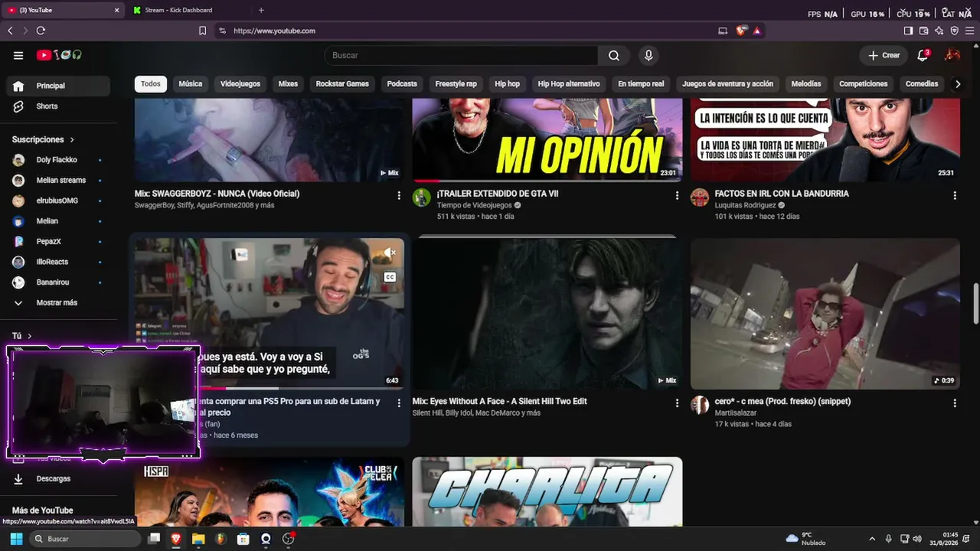Toggle the system microphone tray icon
The image size is (980, 551).
(888, 539)
